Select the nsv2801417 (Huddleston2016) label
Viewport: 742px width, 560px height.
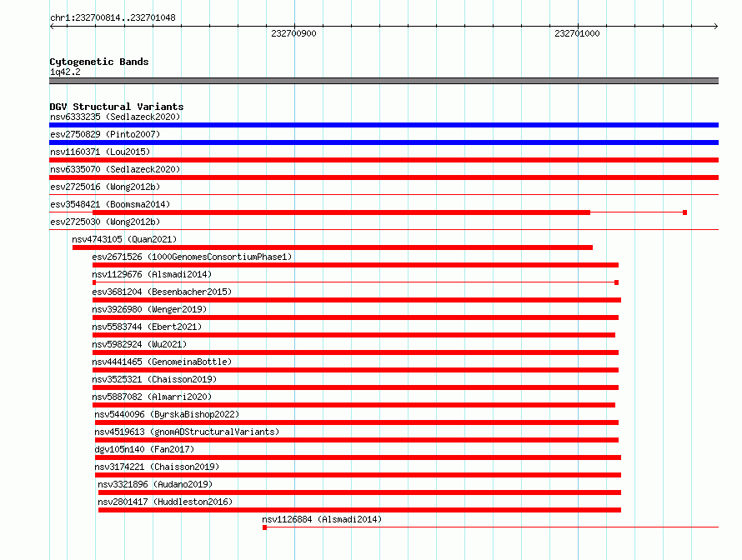tap(165, 502)
